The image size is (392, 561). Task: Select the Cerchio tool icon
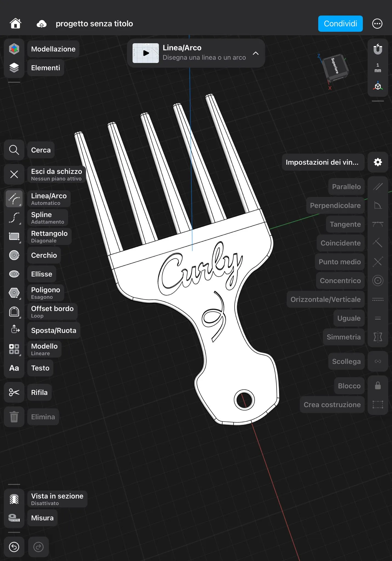[x=14, y=255]
